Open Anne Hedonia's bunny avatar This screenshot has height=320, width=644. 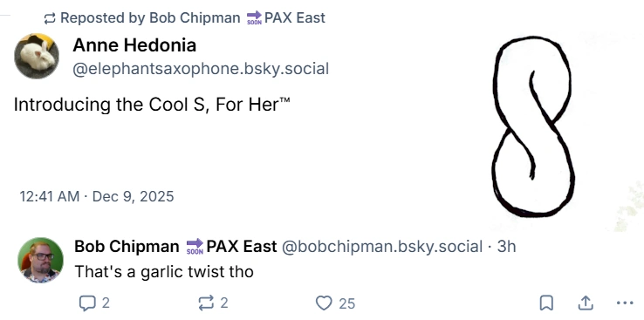click(x=37, y=56)
